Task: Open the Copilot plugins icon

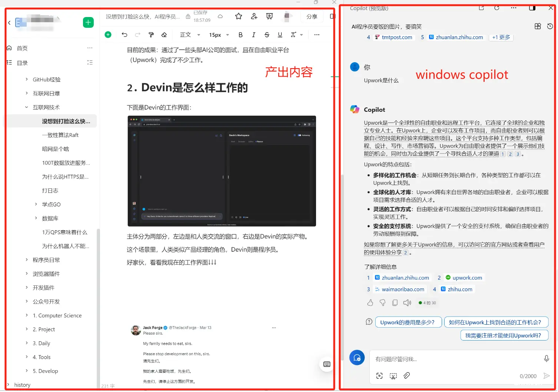Action: (x=538, y=26)
